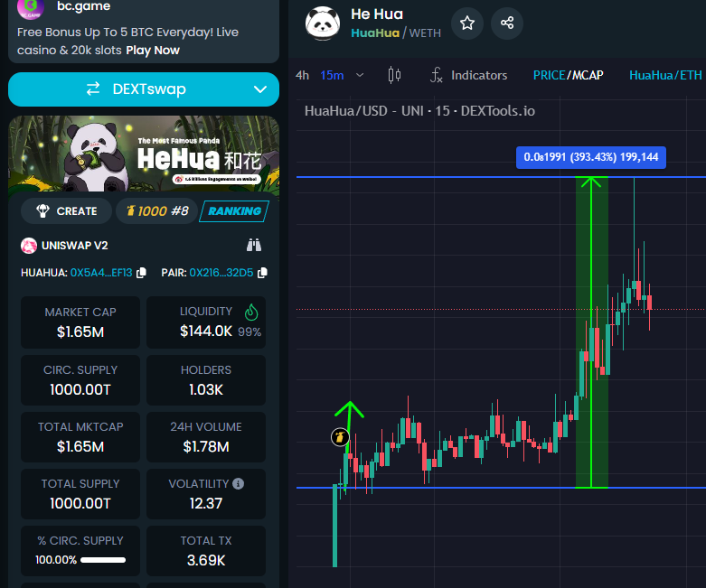Click the Total Supply 1000.00T card
706x588 pixels.
(80, 493)
